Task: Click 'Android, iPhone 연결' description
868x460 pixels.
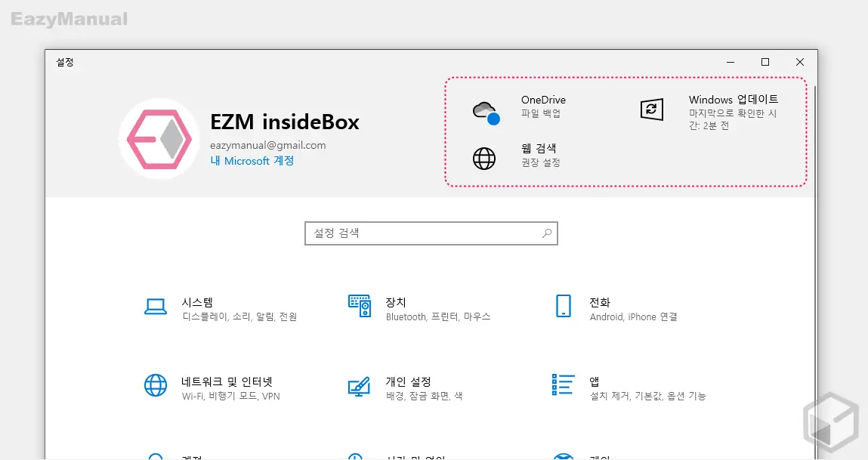Action: click(x=633, y=316)
